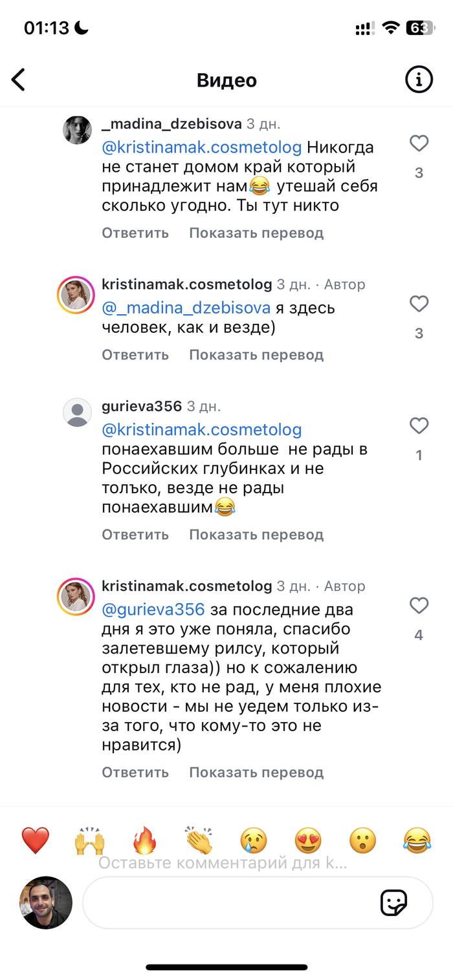The image size is (453, 980).
Task: Tap the comment input field
Action: 226,902
